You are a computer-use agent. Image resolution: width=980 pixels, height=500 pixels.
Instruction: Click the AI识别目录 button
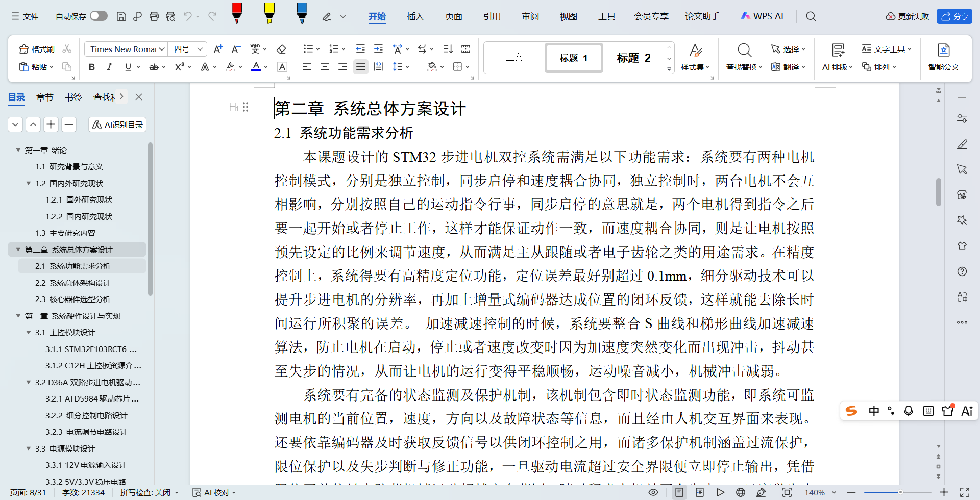point(117,124)
